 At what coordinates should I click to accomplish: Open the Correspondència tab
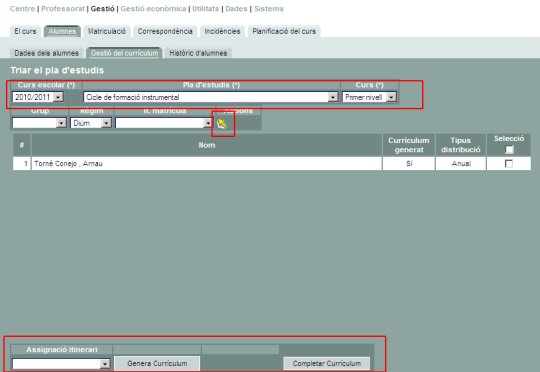click(165, 31)
